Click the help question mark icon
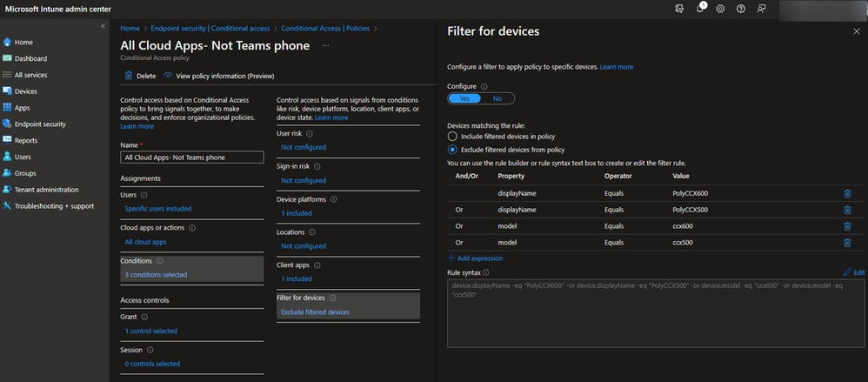868x382 pixels. (x=741, y=9)
